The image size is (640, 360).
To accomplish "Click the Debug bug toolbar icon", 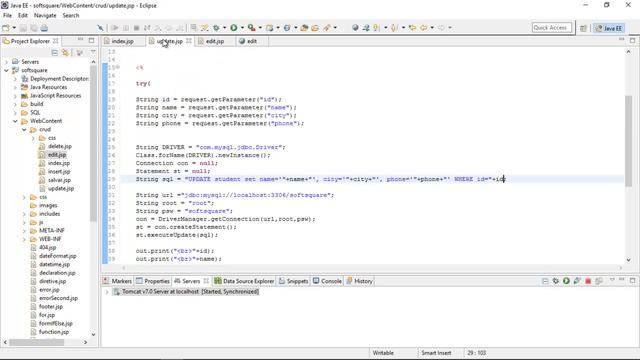I will (216, 28).
